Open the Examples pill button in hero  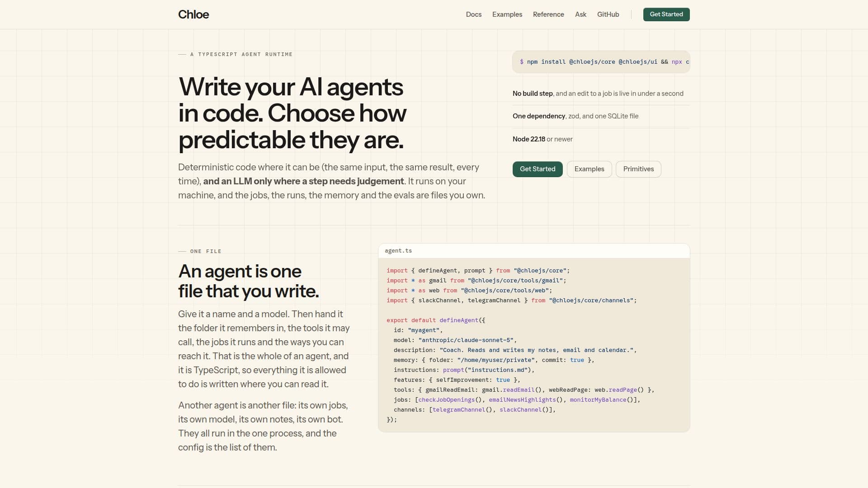[x=589, y=169]
